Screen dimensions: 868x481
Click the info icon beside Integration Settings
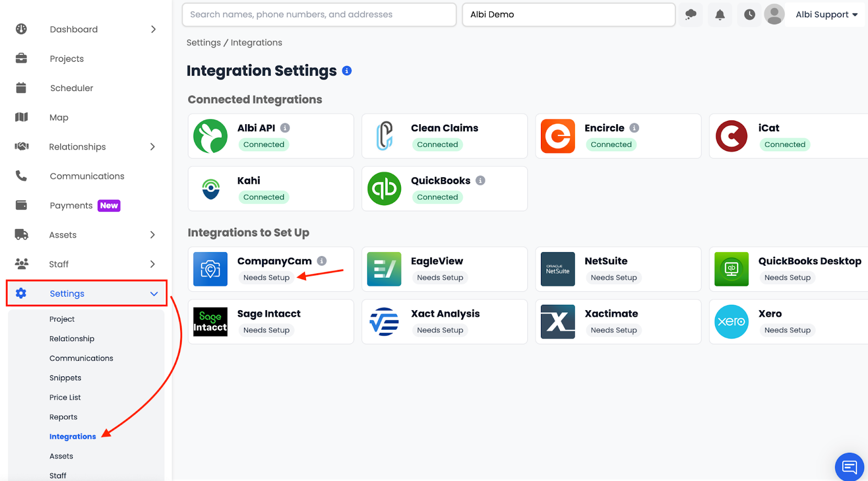pyautogui.click(x=347, y=71)
